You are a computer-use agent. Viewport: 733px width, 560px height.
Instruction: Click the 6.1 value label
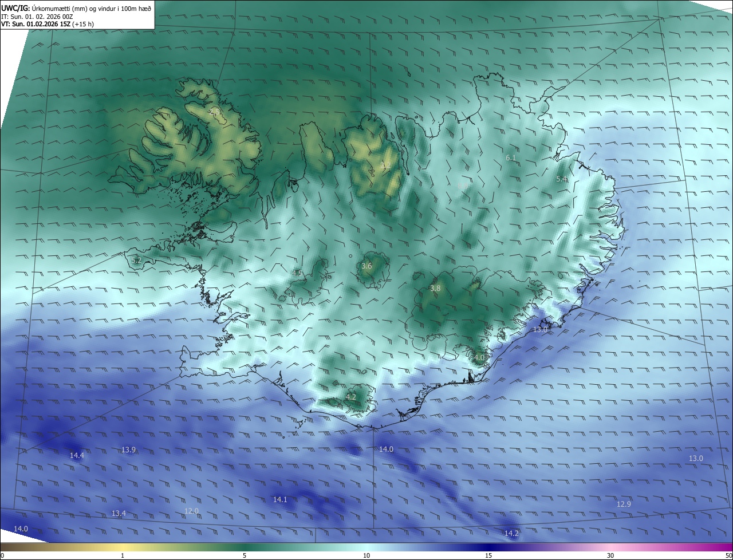point(511,157)
